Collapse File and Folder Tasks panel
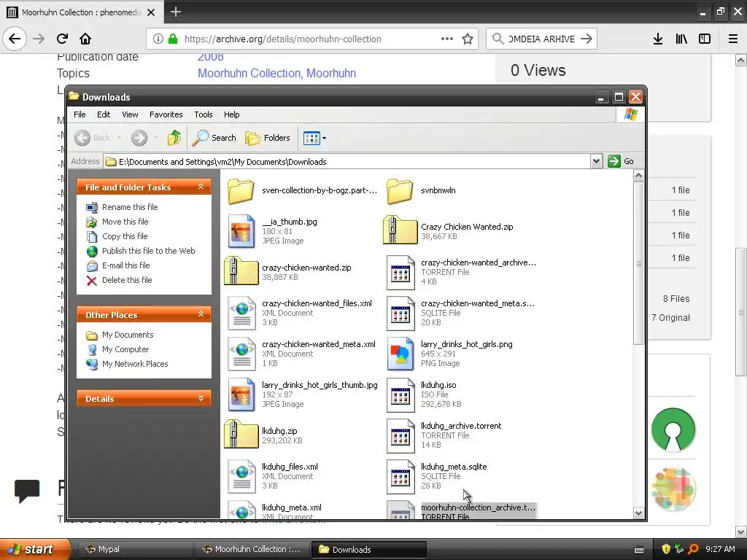This screenshot has height=560, width=747. 201,187
